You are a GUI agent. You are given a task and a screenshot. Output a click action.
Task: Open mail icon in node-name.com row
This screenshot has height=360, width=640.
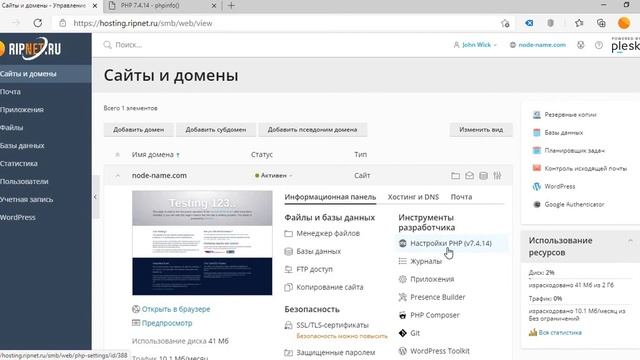pos(469,176)
